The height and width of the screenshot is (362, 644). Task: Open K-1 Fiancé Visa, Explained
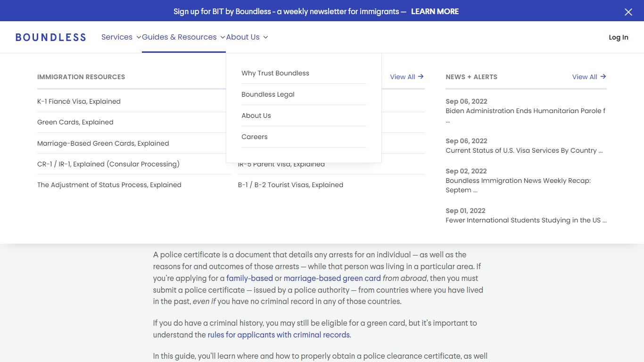click(79, 101)
